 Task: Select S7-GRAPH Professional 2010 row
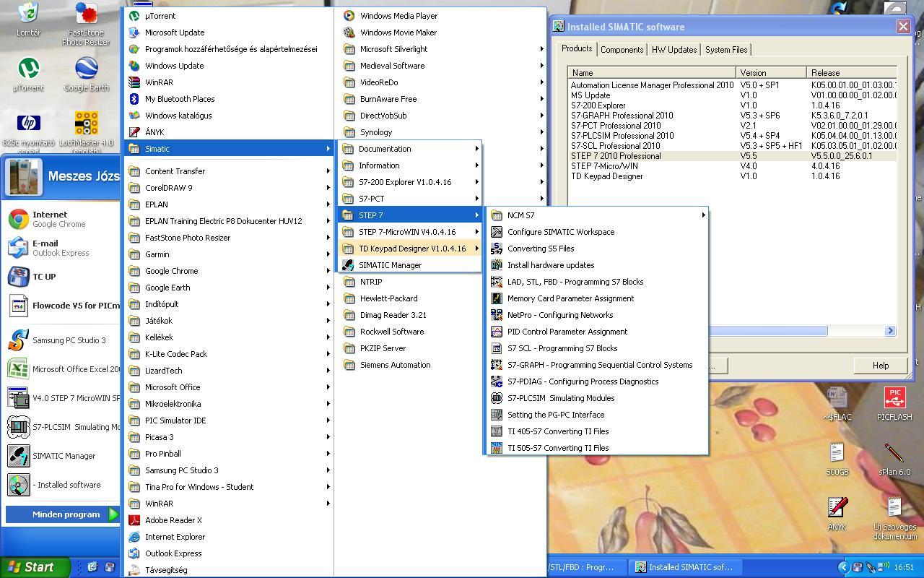732,116
